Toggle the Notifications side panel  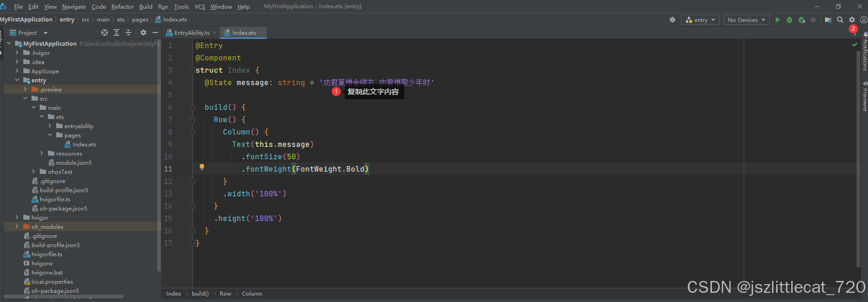(864, 53)
